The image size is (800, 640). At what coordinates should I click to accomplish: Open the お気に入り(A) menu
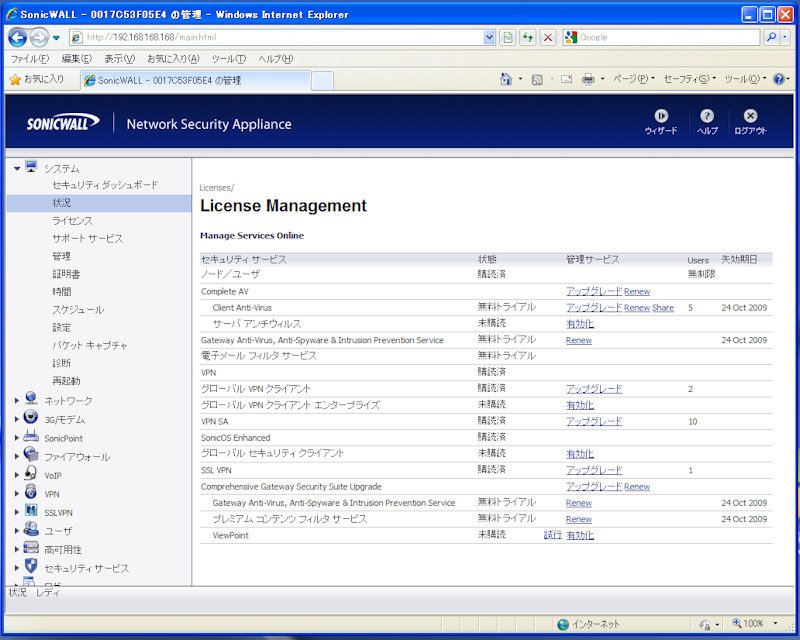point(173,59)
